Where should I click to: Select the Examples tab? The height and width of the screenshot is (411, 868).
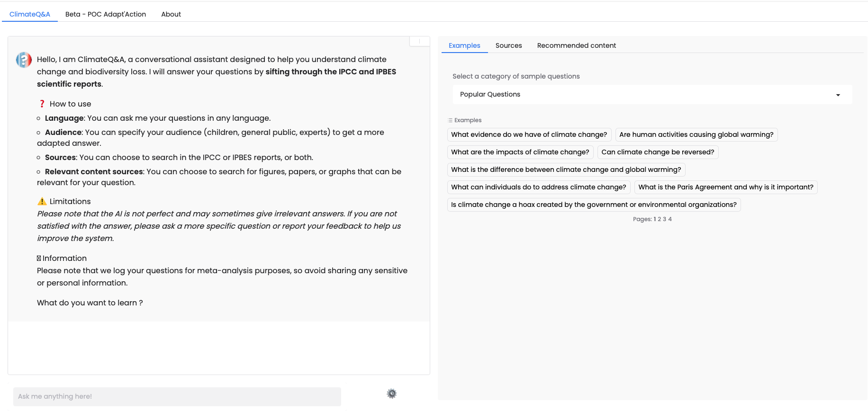464,45
